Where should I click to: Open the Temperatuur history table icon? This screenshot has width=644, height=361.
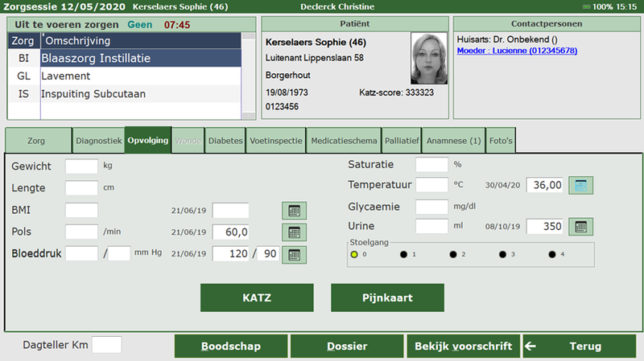580,185
